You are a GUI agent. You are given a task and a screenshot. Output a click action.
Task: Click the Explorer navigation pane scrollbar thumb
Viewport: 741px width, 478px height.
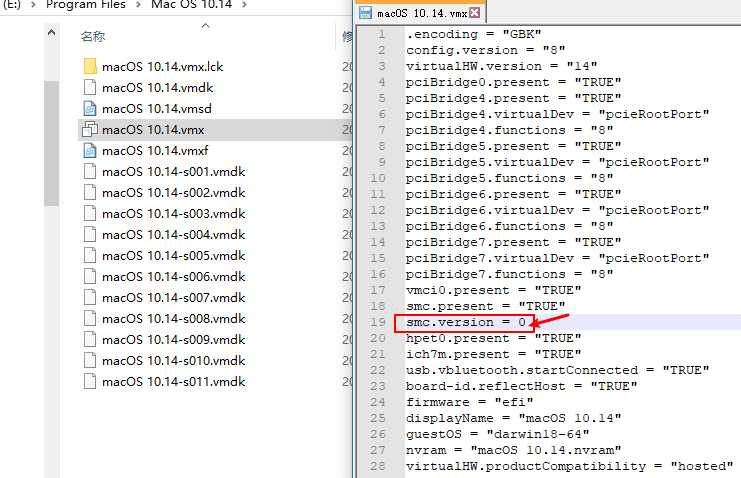click(52, 143)
